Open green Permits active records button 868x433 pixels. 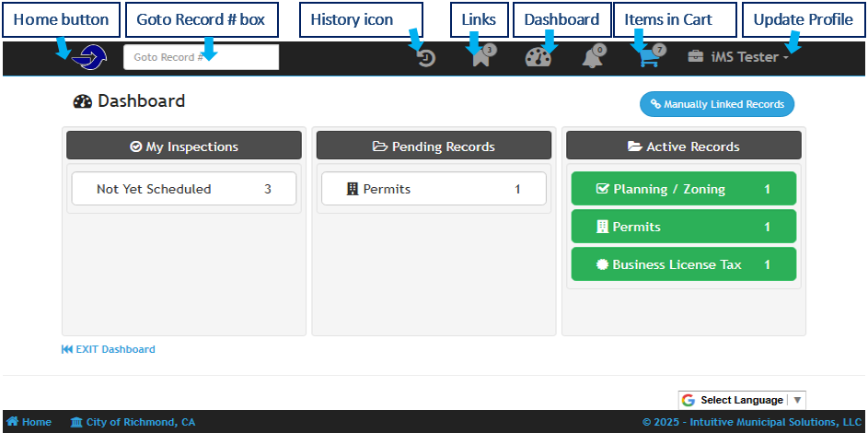point(684,227)
